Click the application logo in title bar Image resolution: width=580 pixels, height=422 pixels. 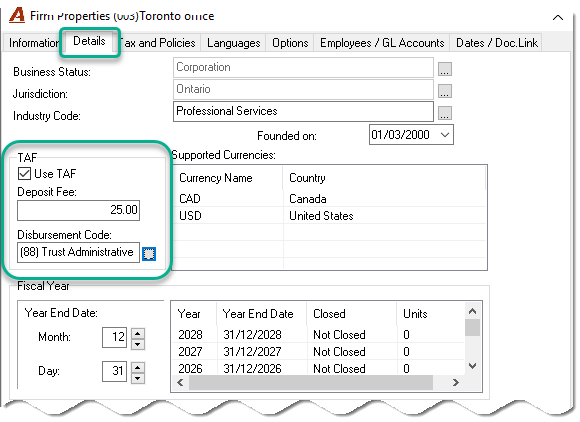(17, 16)
